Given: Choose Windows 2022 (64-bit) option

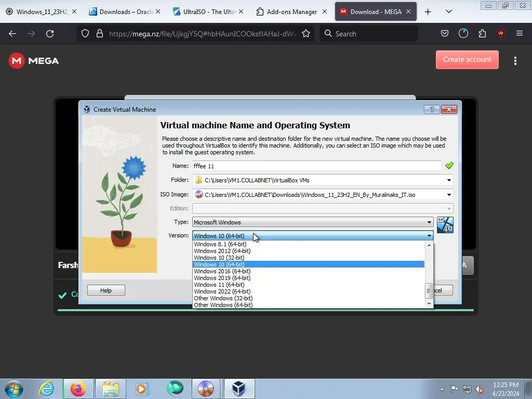Looking at the screenshot, I should point(309,292).
